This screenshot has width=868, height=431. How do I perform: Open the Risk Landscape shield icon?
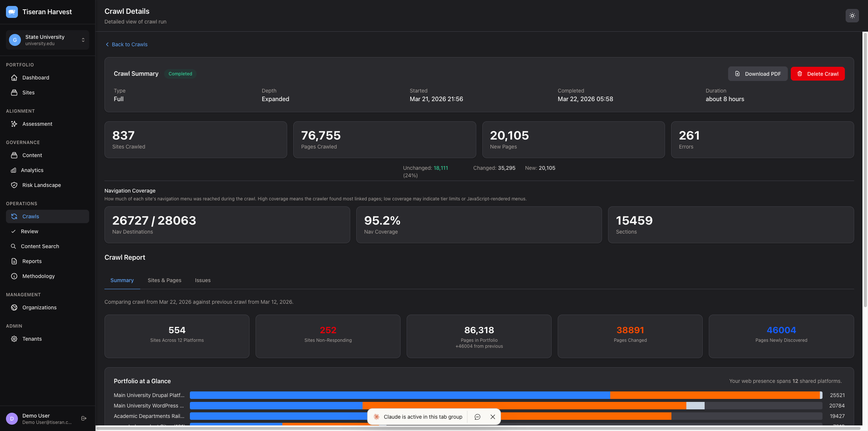coord(14,185)
